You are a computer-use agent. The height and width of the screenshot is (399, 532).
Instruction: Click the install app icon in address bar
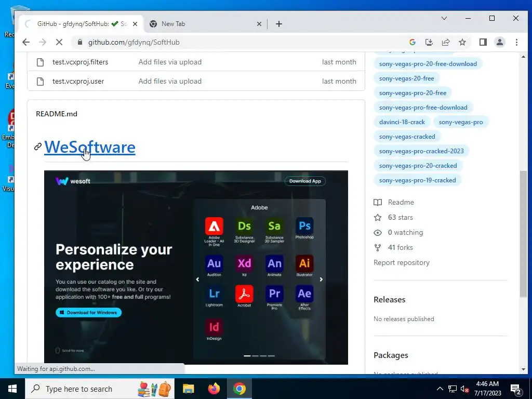click(x=429, y=42)
